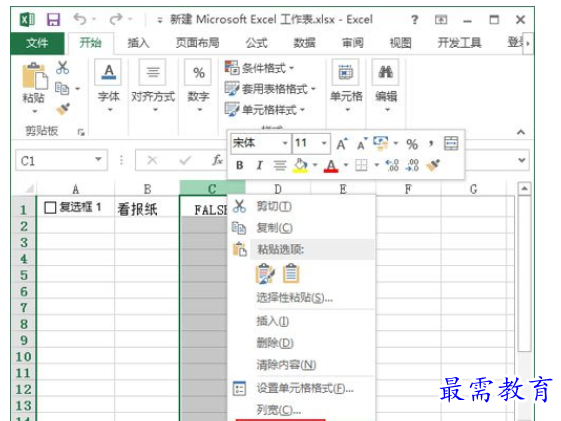Increase decimal places in mini toolbar
This screenshot has height=421, width=561.
click(x=392, y=165)
